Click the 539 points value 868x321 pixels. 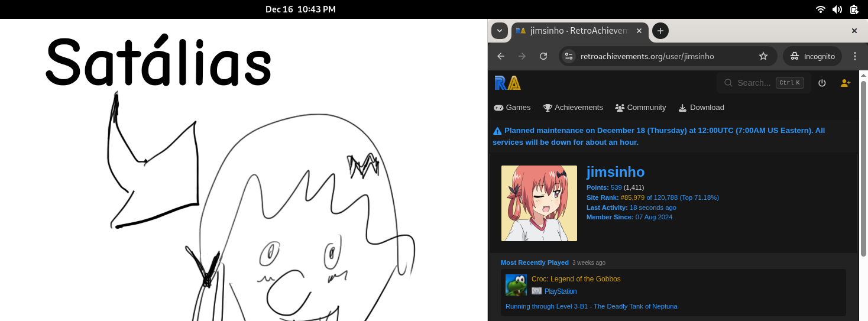tap(616, 187)
